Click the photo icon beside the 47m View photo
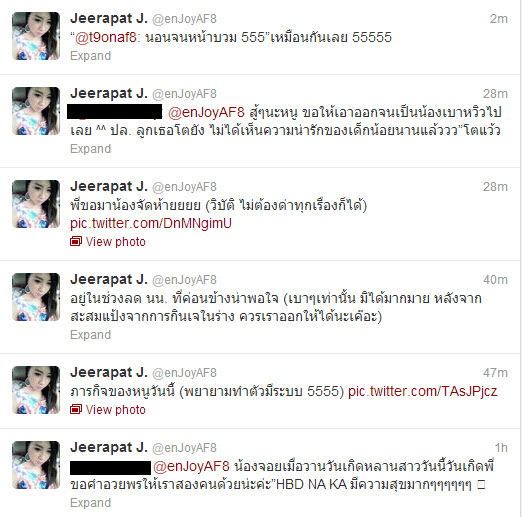Image resolution: width=522 pixels, height=517 pixels. (x=76, y=409)
